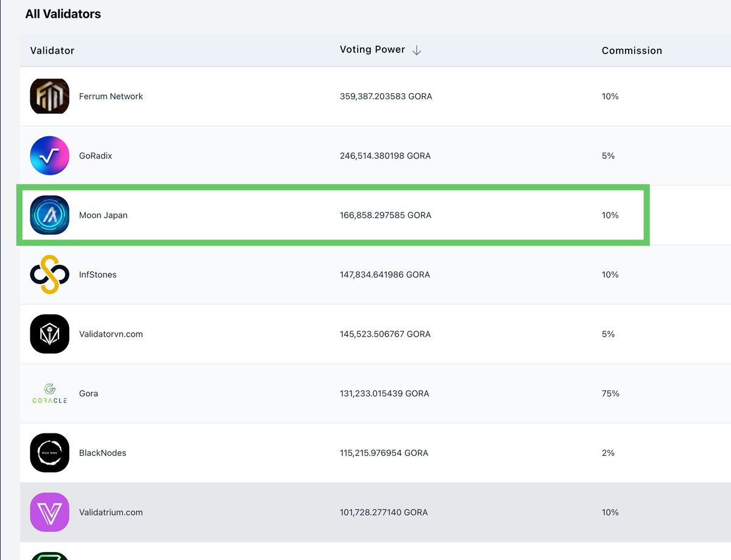Select voting power 145,523.506767 GORA

(385, 334)
